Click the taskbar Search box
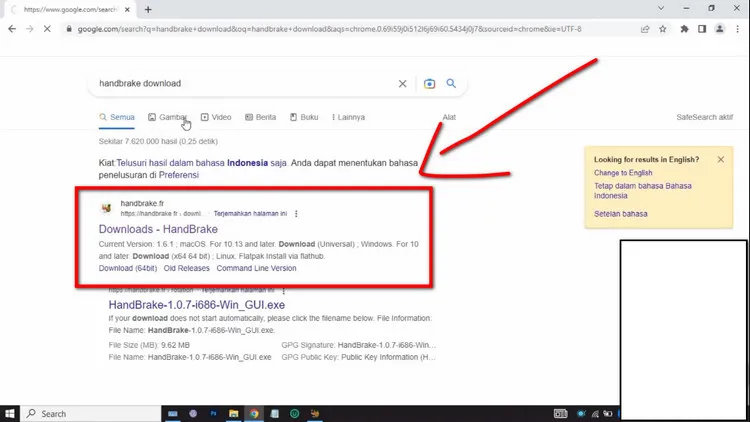Image resolution: width=750 pixels, height=422 pixels. (x=91, y=414)
